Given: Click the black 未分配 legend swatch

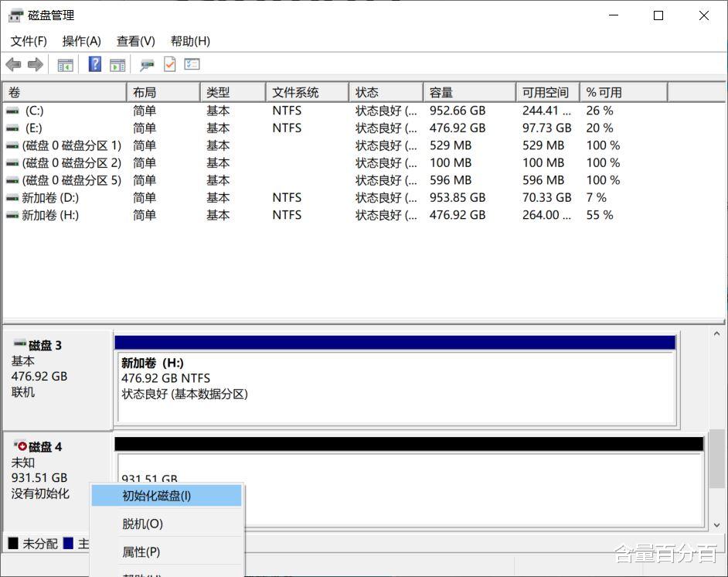Looking at the screenshot, I should click(13, 543).
